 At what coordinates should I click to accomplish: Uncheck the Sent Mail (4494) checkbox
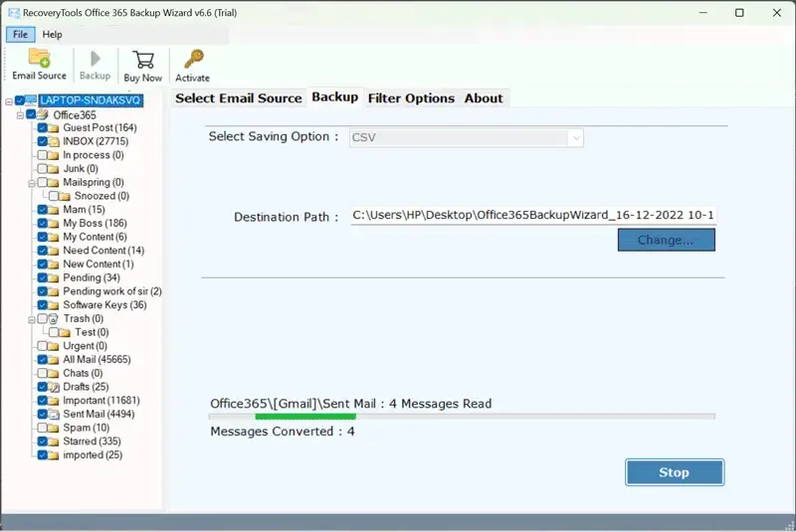[x=42, y=414]
